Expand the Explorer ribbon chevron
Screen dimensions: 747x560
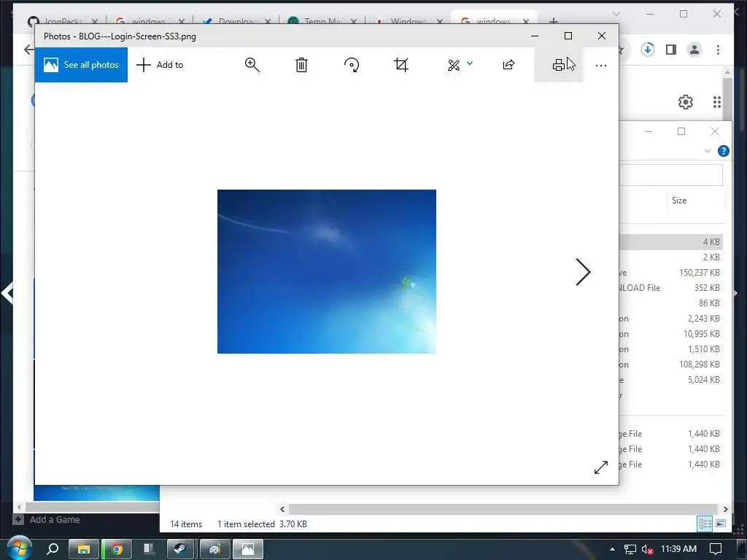click(708, 151)
